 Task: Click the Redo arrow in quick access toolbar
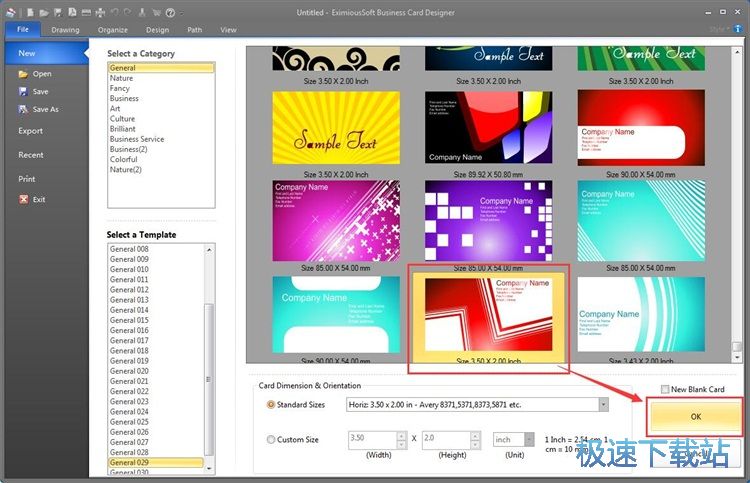pyautogui.click(x=128, y=12)
